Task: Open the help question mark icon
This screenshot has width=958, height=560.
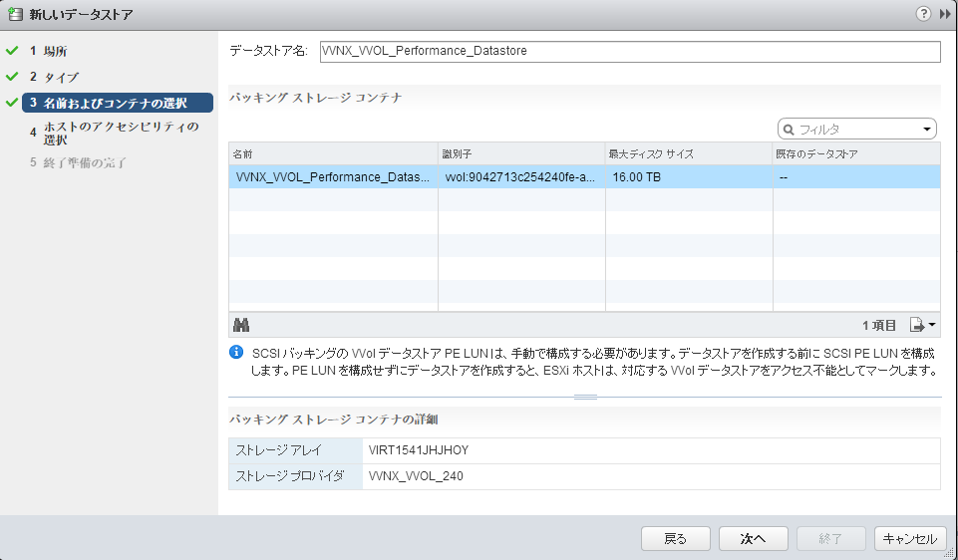Action: coord(923,13)
